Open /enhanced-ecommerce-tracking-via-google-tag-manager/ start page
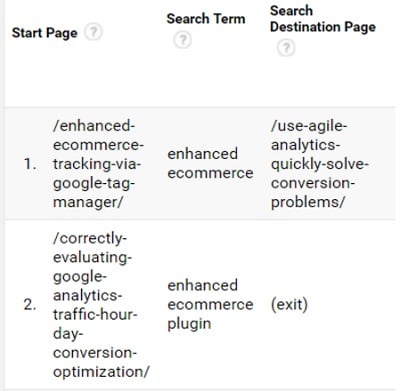Screen dimensions: 400x391 pos(98,164)
